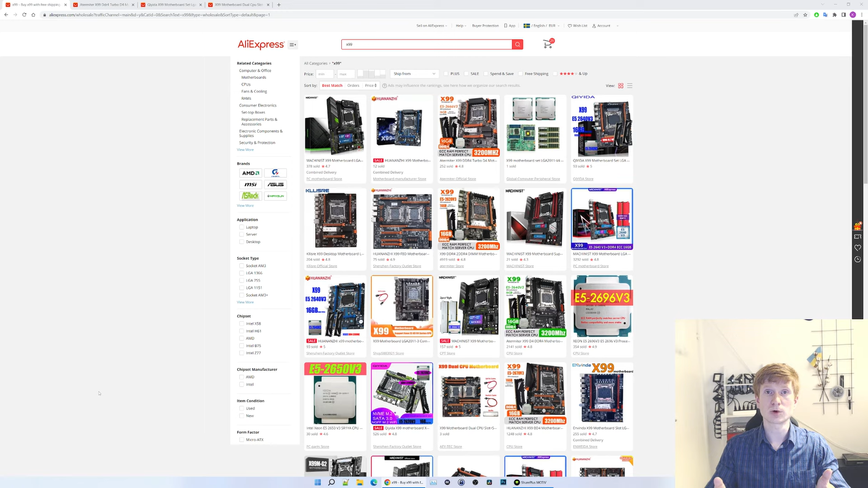Click the minimum price input field
This screenshot has height=488, width=868.
pos(324,74)
